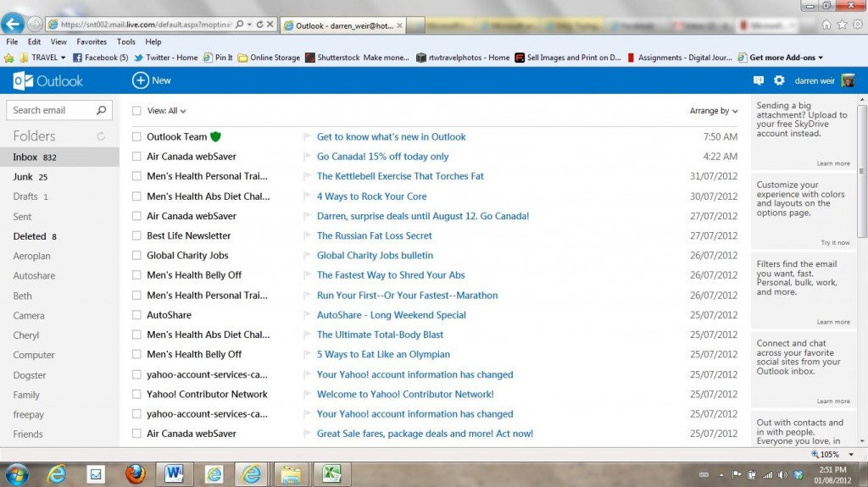
Task: Switch to Outlook - darren_weir@hot... tab
Action: pyautogui.click(x=343, y=25)
